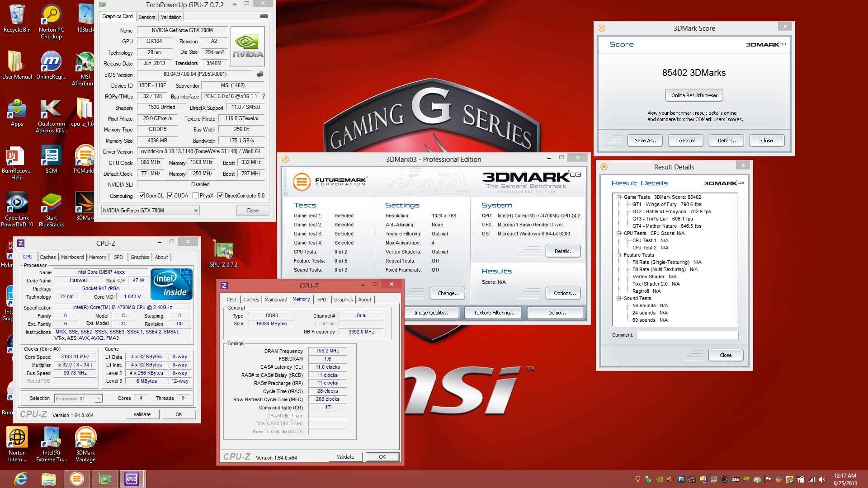
Task: Open Norton Internet Security desktop icon
Action: [17, 445]
